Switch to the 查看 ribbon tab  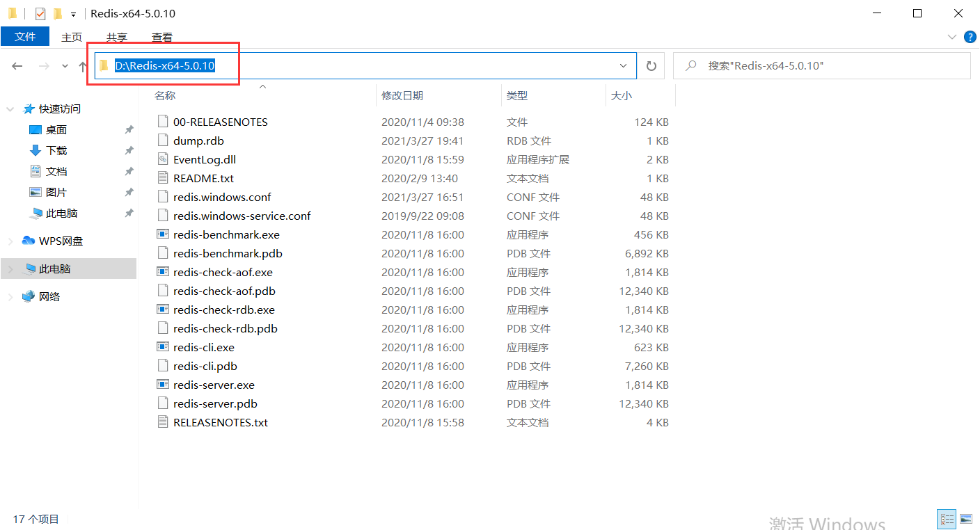(x=162, y=37)
